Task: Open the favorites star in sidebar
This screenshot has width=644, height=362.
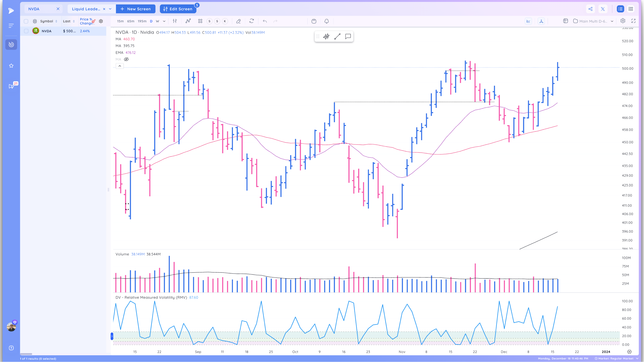Action: [11, 66]
